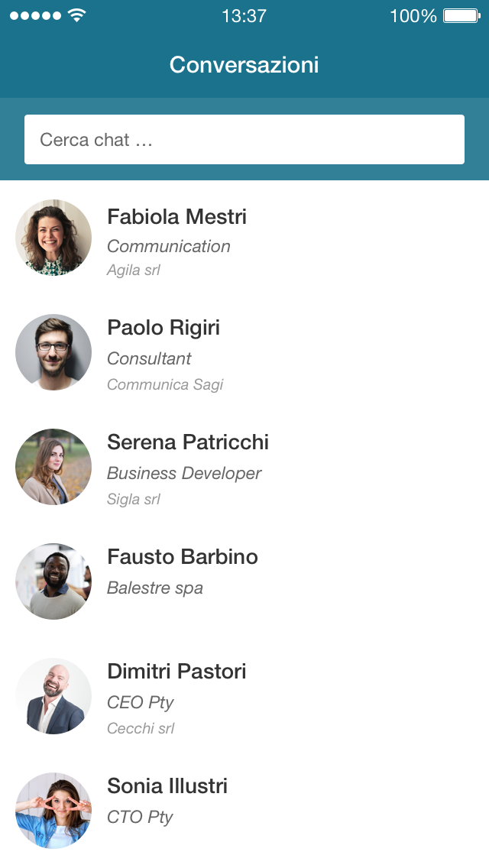Tap the Conversazioni header title

coord(244,65)
